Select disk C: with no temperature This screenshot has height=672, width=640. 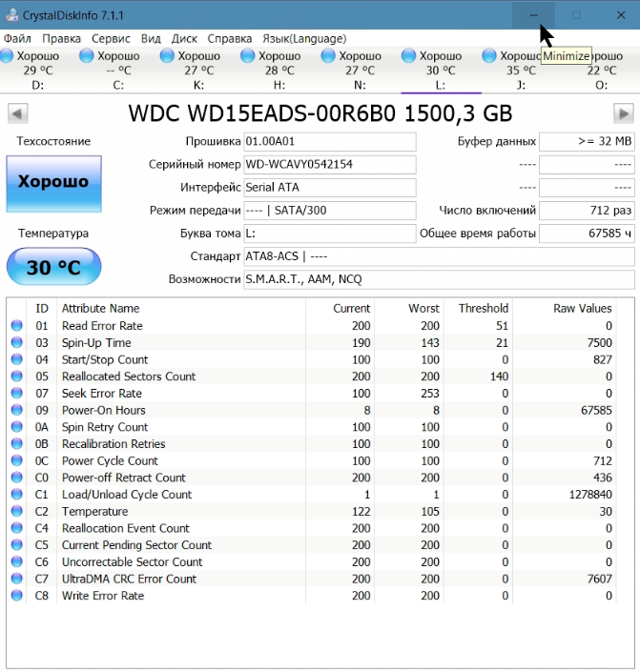point(118,70)
